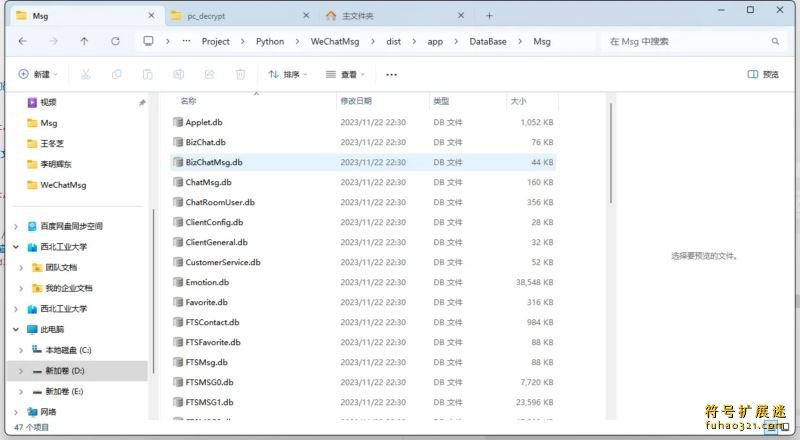Click the paste icon in toolbar
The width and height of the screenshot is (800, 440).
[147, 75]
